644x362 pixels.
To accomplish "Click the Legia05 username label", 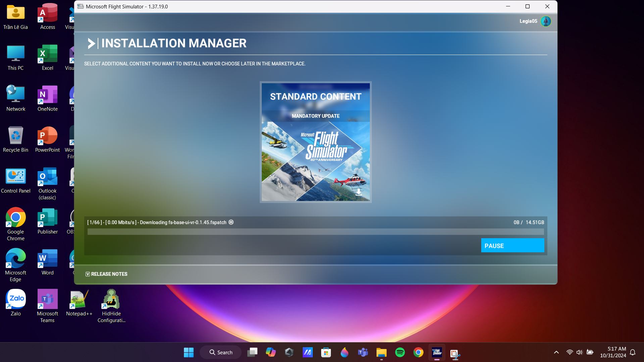I will click(x=528, y=21).
